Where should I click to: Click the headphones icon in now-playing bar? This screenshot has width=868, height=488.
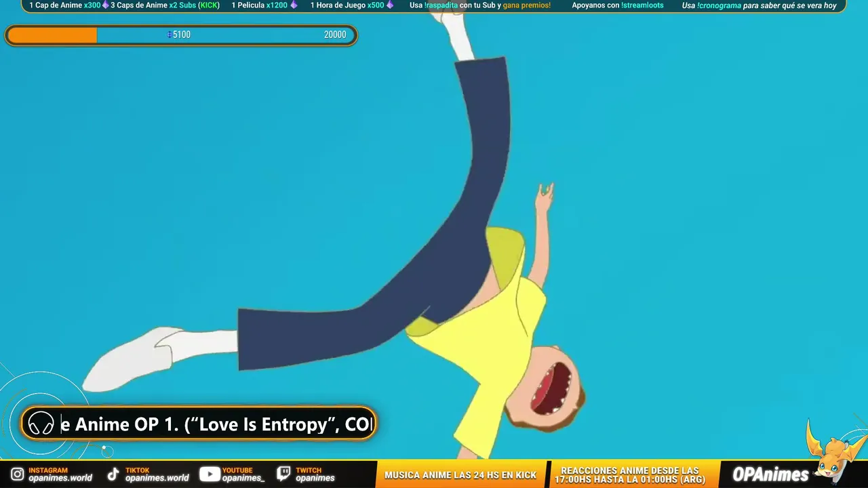(x=41, y=424)
